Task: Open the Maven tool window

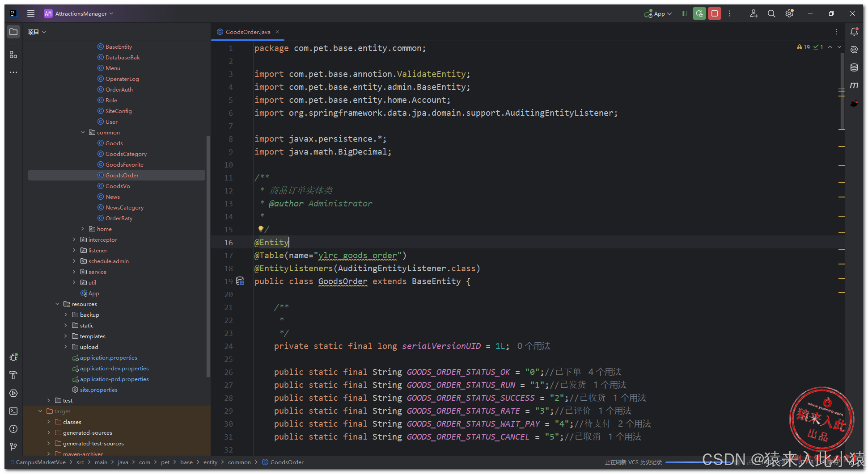Action: pyautogui.click(x=854, y=85)
